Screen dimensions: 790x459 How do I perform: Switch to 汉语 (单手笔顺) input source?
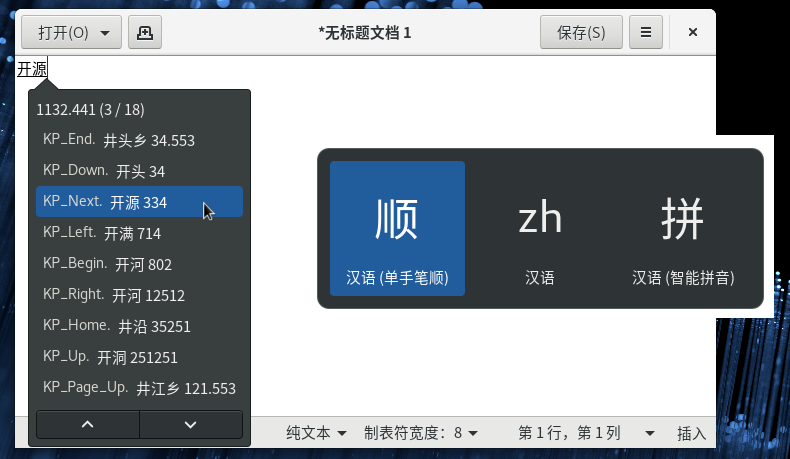(397, 228)
